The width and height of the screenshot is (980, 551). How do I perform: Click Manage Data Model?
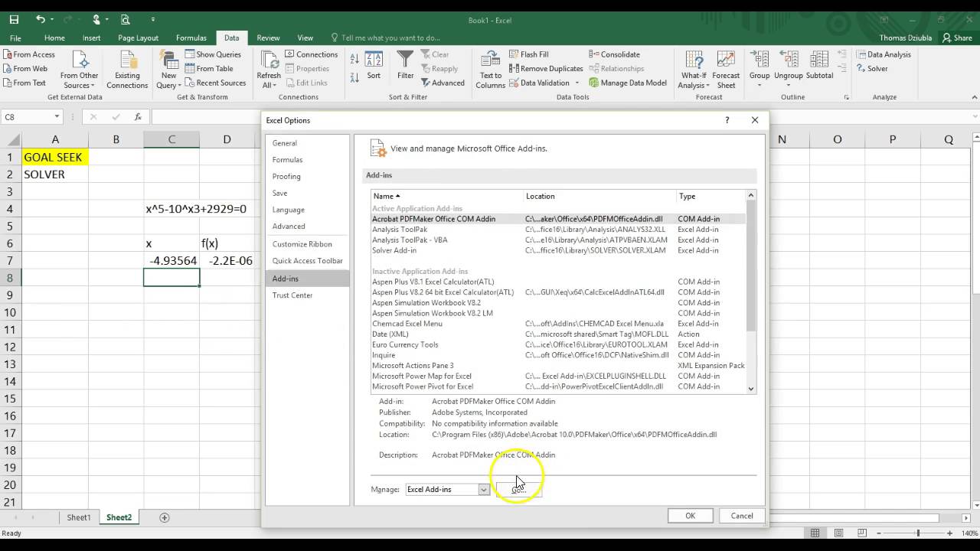point(628,83)
